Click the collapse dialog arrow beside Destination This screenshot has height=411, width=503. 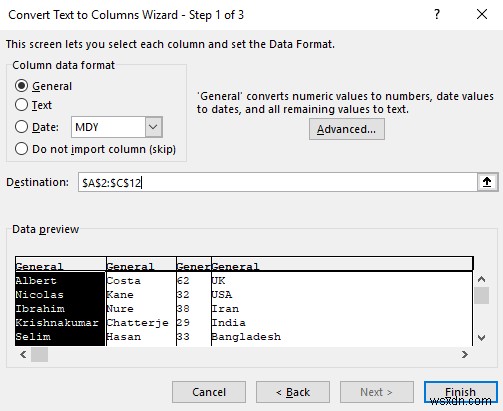[487, 182]
